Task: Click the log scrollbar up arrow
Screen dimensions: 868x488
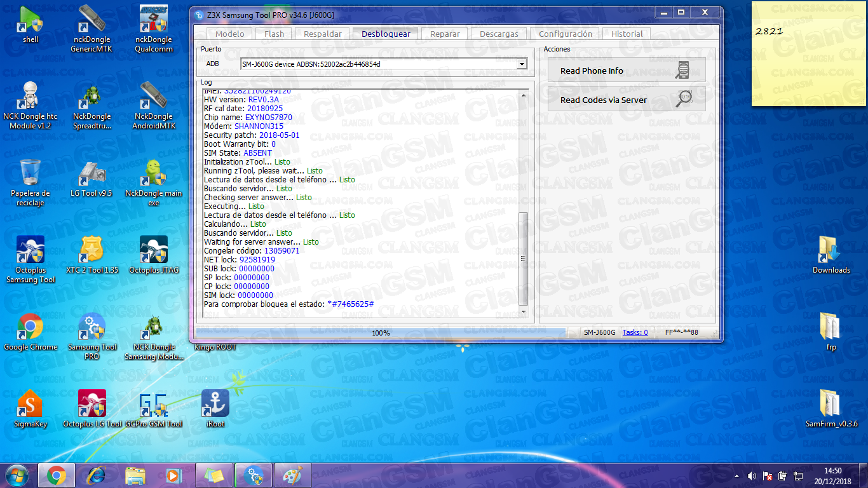Action: coord(524,96)
